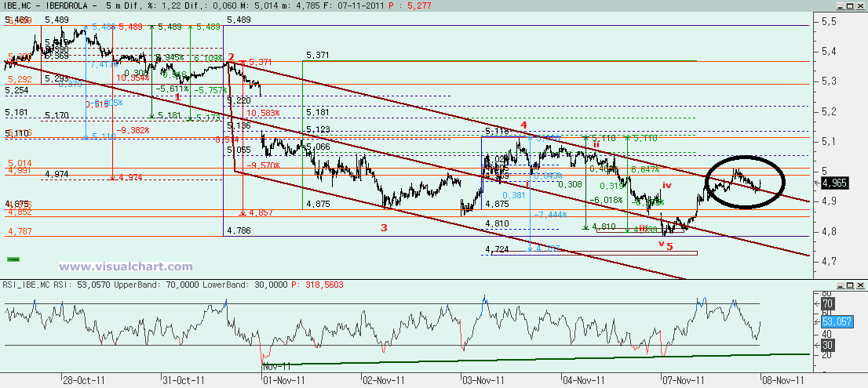Click the orange 5,014 level label
The width and height of the screenshot is (868, 388).
20,164
